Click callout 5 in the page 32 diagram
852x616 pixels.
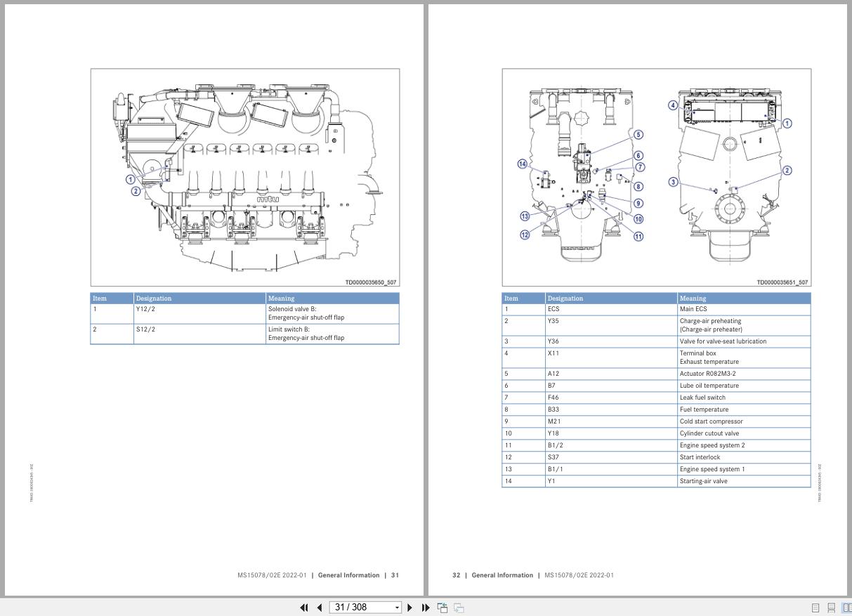pos(638,135)
